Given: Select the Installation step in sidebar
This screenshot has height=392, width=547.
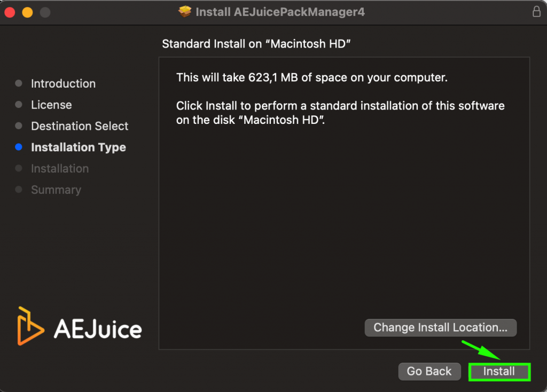Looking at the screenshot, I should click(x=60, y=168).
